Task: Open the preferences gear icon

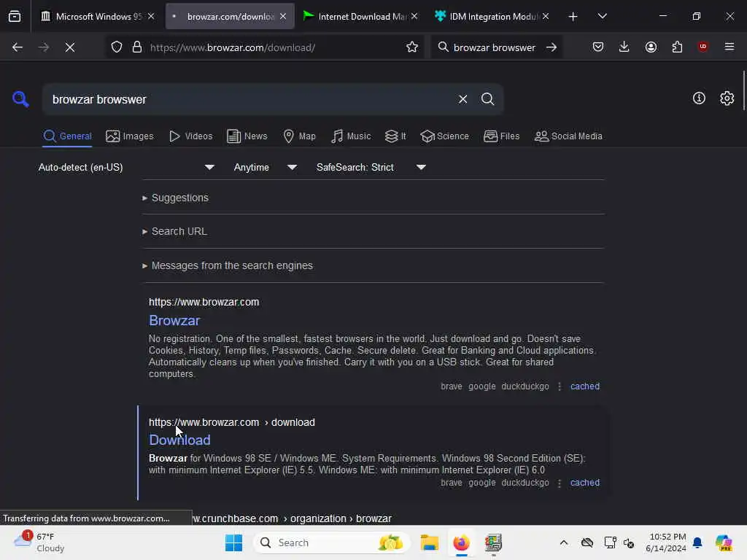Action: point(727,98)
